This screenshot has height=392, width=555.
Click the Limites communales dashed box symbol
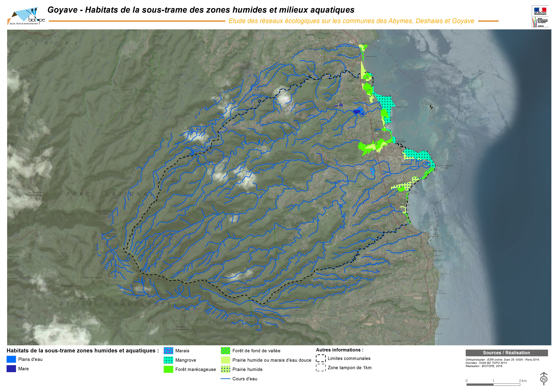click(321, 358)
